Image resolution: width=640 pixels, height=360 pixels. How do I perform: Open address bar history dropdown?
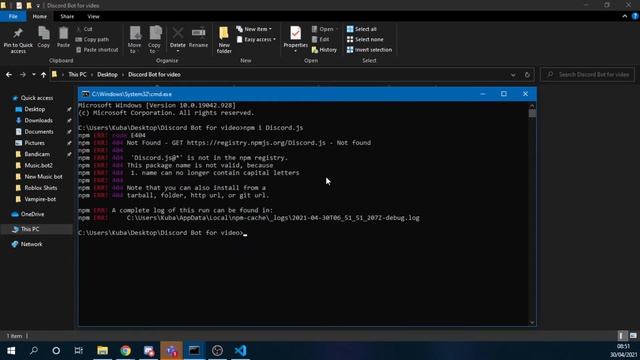point(513,75)
